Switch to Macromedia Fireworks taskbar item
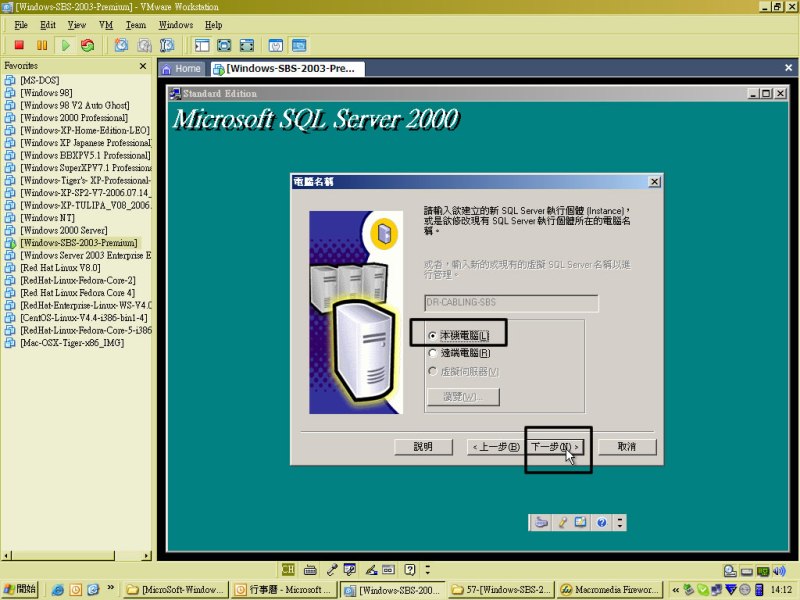Image resolution: width=800 pixels, height=600 pixels. click(x=610, y=590)
